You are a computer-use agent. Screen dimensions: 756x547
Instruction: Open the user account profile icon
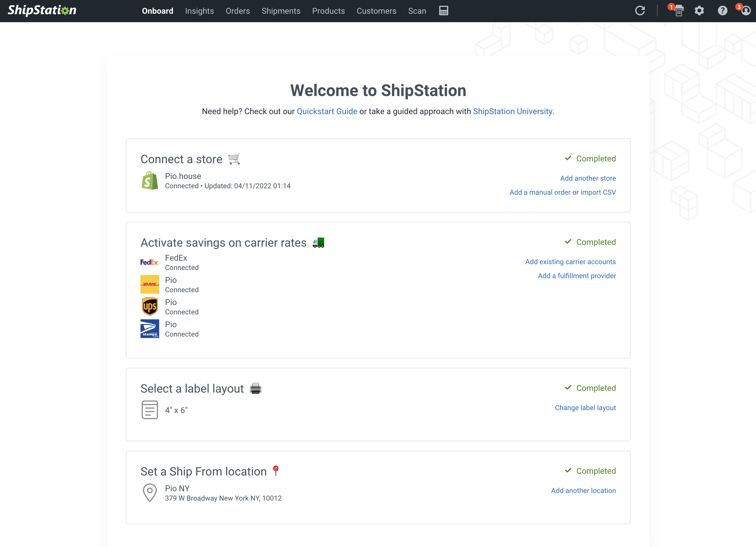point(745,11)
